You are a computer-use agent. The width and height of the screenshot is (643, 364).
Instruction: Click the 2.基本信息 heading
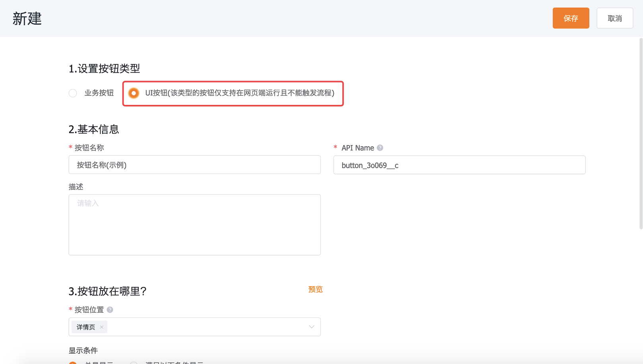(x=94, y=130)
